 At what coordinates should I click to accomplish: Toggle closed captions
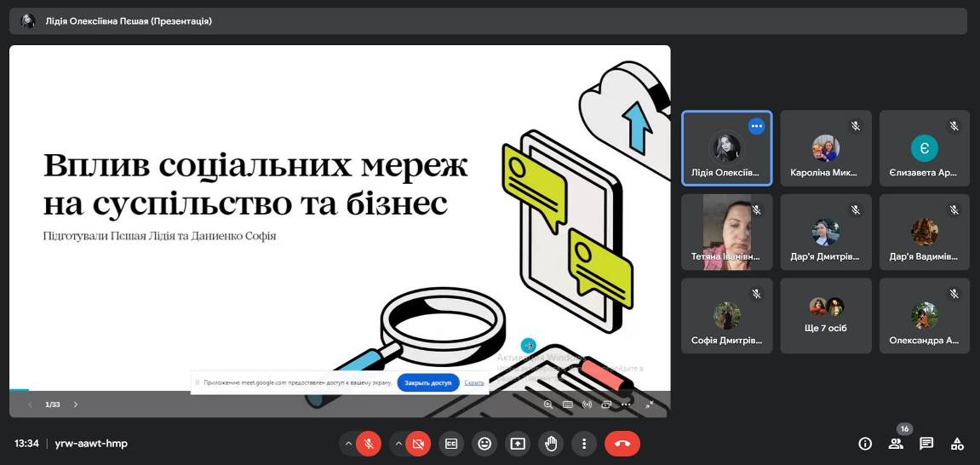pyautogui.click(x=451, y=444)
